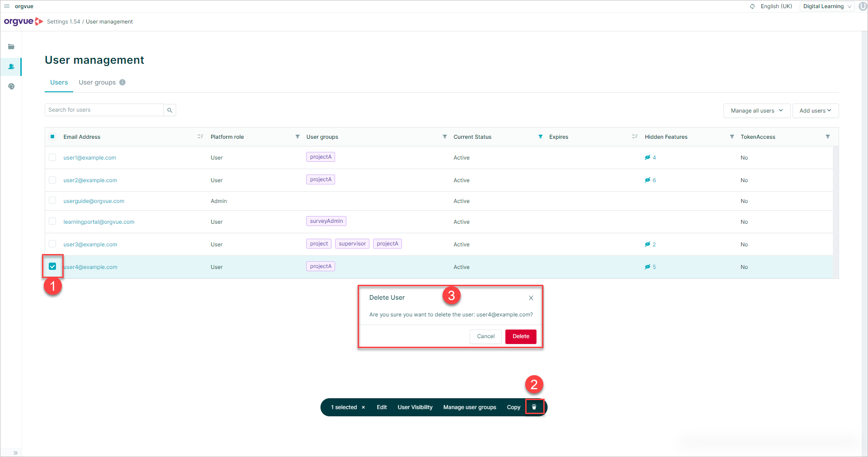
Task: Close the Delete User dialog
Action: point(531,298)
